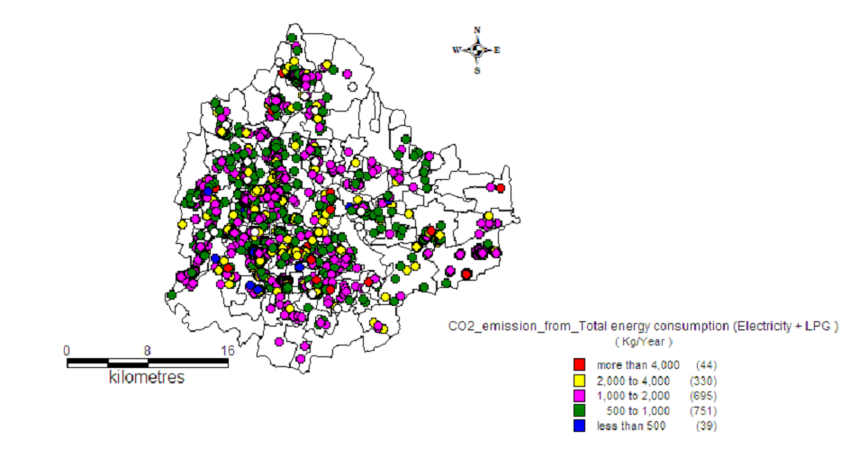Viewport: 868px width, 449px height.
Task: Click the 'kilometres' scale label
Action: pos(147,378)
